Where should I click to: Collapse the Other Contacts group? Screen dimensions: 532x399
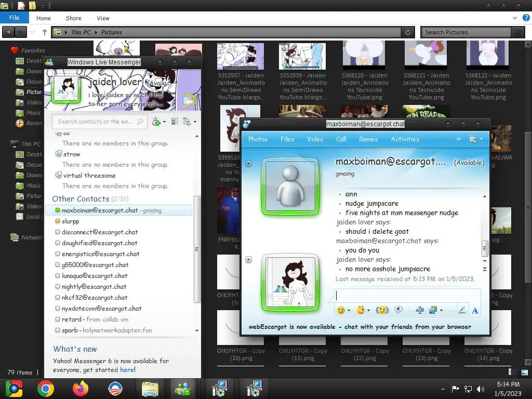tap(81, 199)
